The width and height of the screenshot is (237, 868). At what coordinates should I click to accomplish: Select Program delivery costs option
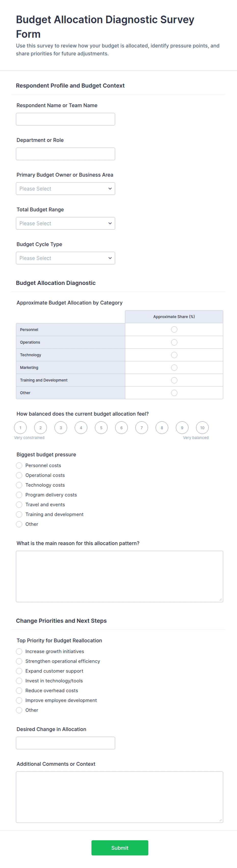(x=19, y=495)
